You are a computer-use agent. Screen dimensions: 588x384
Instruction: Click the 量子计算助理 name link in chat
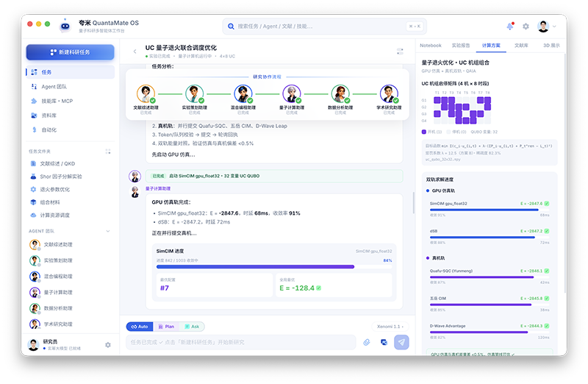click(x=158, y=189)
